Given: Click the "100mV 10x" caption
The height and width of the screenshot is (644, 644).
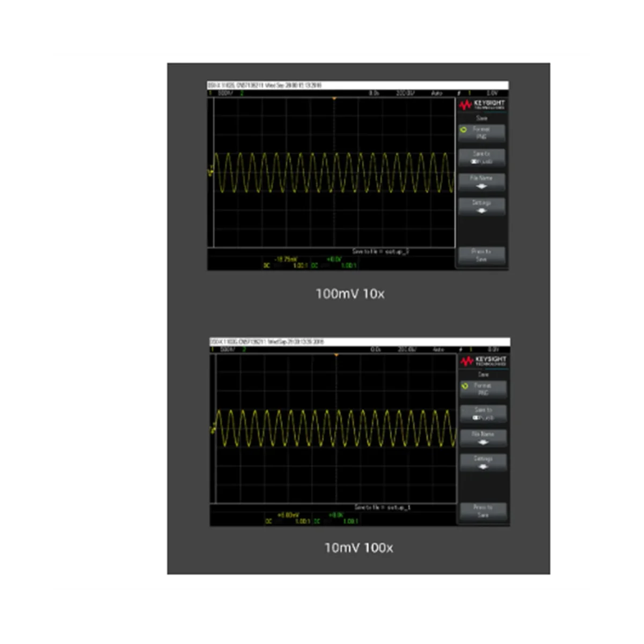Looking at the screenshot, I should tap(350, 294).
